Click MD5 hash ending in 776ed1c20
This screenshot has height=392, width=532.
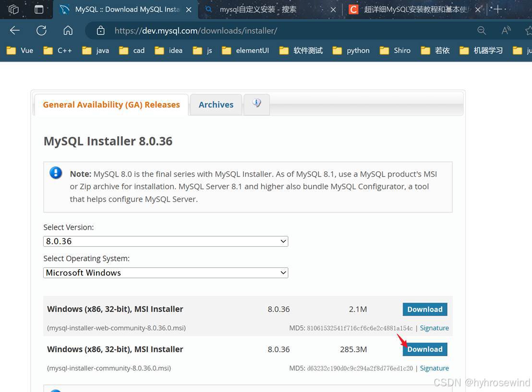[x=360, y=368]
